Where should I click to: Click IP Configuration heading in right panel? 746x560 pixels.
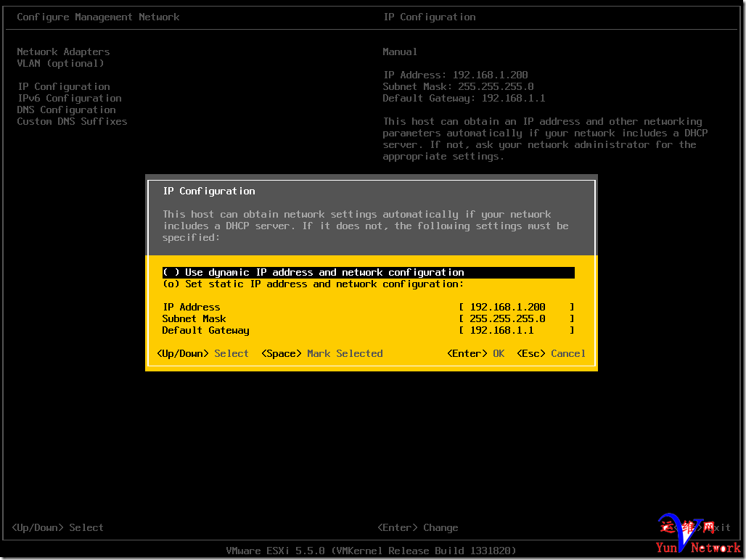click(430, 17)
